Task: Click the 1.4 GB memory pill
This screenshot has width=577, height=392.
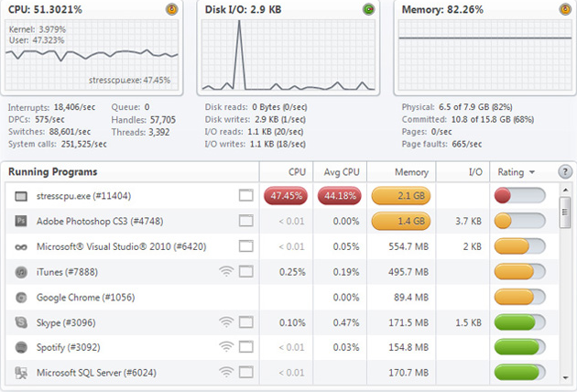Action: tap(401, 221)
